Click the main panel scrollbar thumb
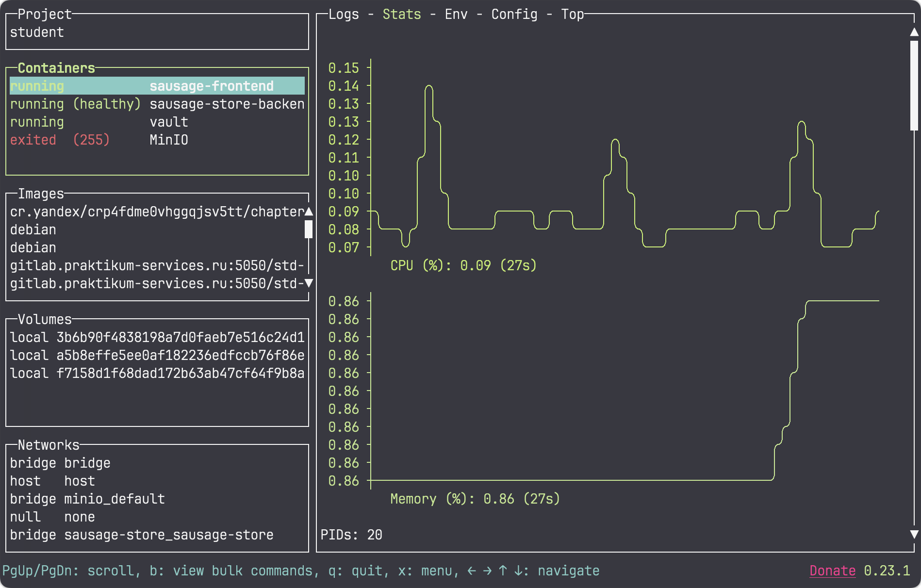 (914, 85)
